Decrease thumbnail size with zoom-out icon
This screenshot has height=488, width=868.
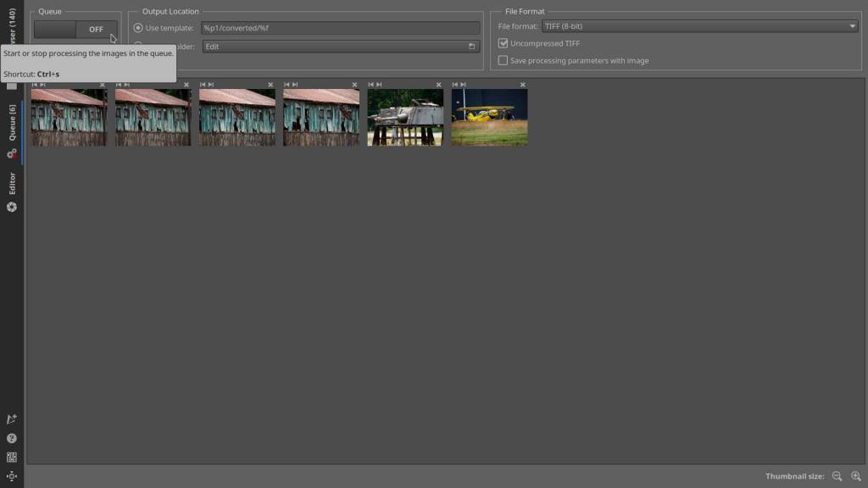pos(837,476)
